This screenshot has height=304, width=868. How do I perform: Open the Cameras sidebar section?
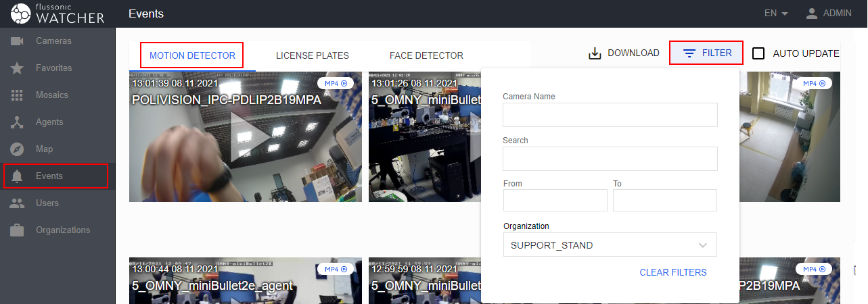click(x=58, y=41)
